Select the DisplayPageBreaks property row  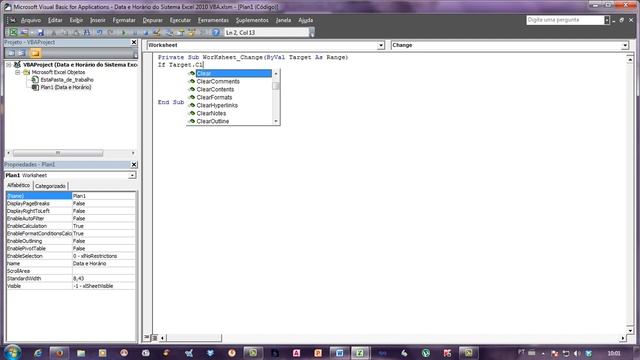pyautogui.click(x=71, y=203)
